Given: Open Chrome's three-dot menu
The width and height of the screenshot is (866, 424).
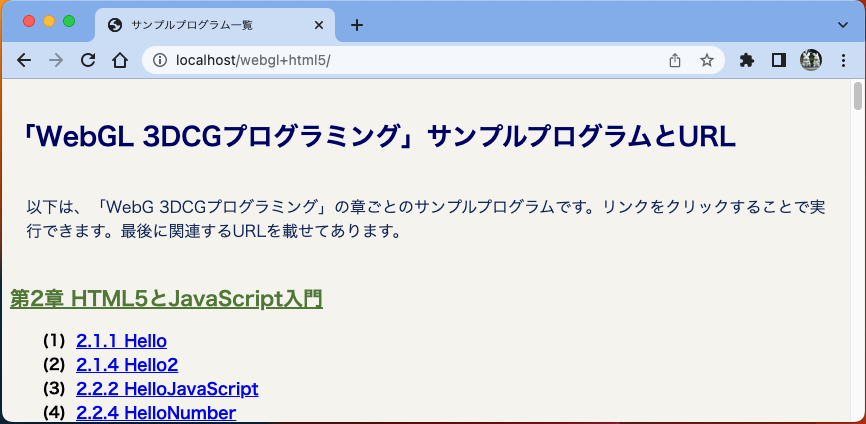Looking at the screenshot, I should coord(842,60).
